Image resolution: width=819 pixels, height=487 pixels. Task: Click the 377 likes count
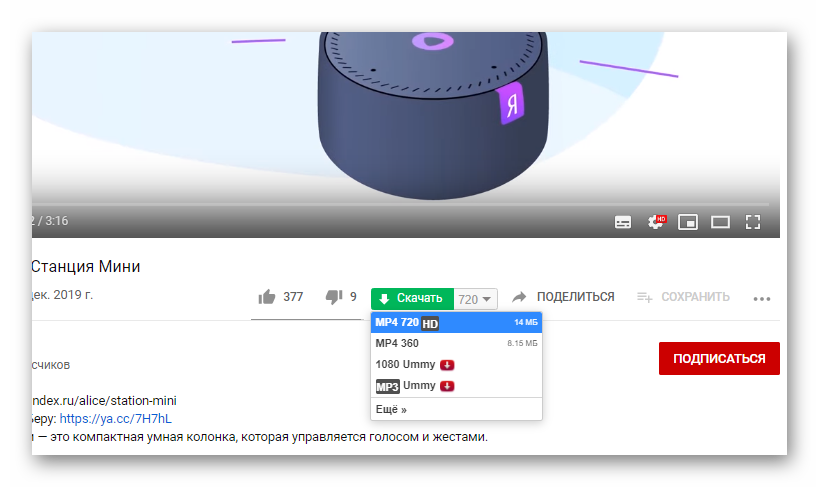click(x=293, y=297)
